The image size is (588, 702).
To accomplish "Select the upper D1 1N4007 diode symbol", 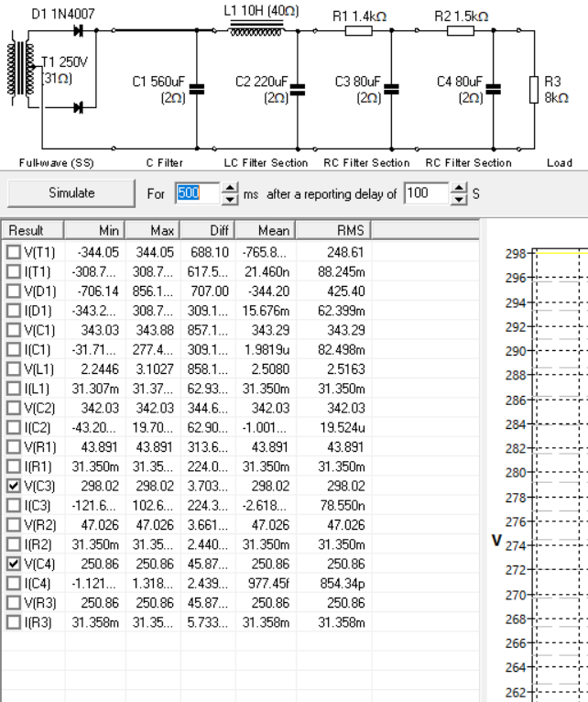I will [x=79, y=31].
